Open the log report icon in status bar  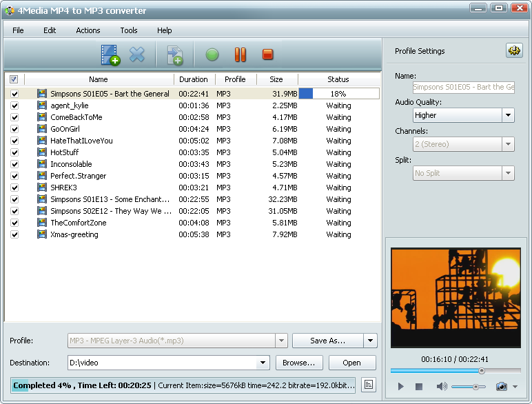coord(369,385)
